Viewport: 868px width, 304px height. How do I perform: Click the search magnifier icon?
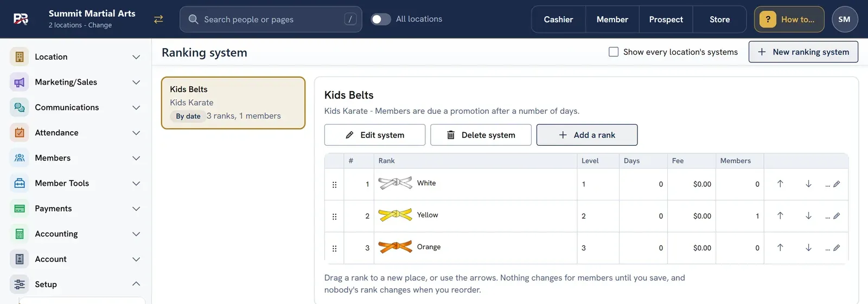[193, 19]
